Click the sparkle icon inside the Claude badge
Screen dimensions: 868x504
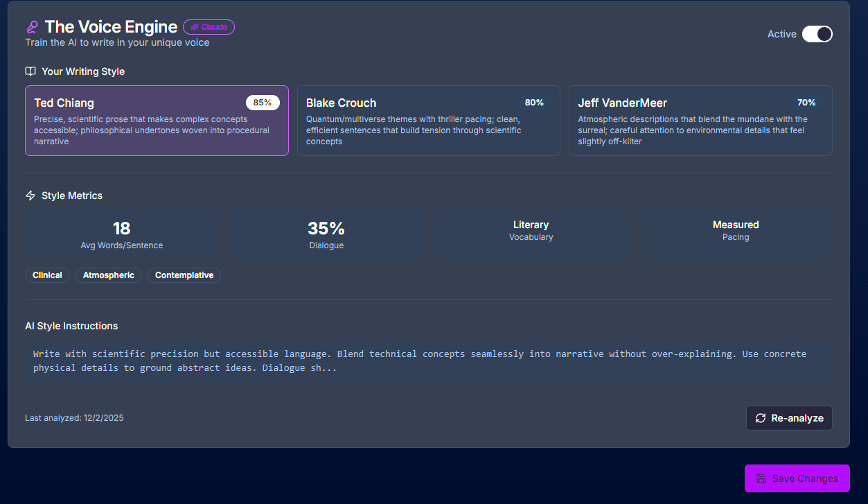[x=194, y=26]
